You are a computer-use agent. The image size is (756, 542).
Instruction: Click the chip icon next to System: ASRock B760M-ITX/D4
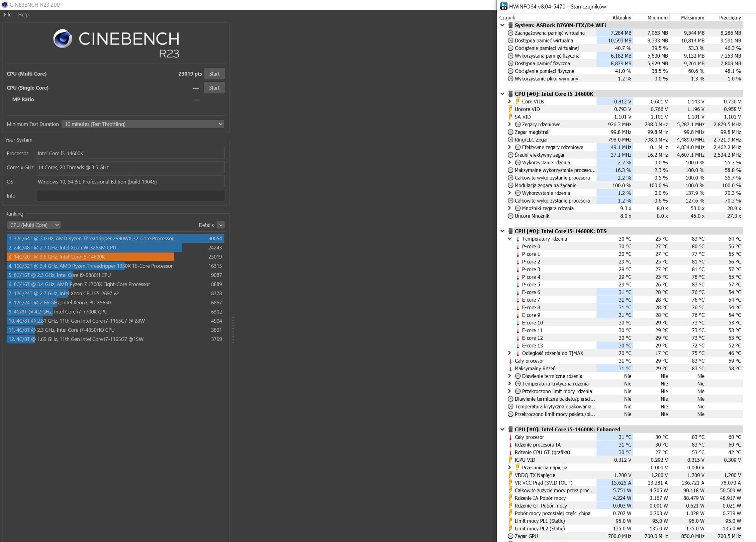[510, 25]
